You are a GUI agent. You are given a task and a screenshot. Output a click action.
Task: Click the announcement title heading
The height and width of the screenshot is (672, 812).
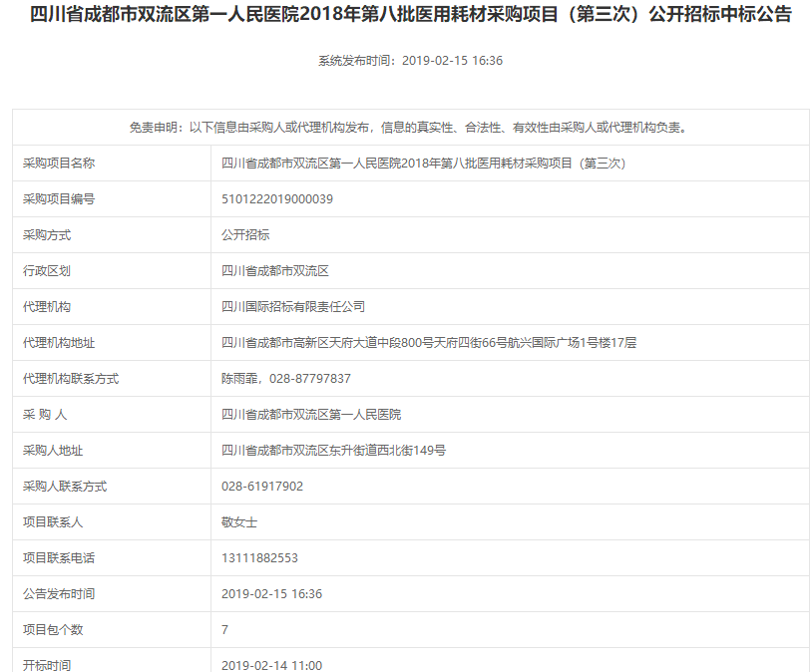pos(410,15)
